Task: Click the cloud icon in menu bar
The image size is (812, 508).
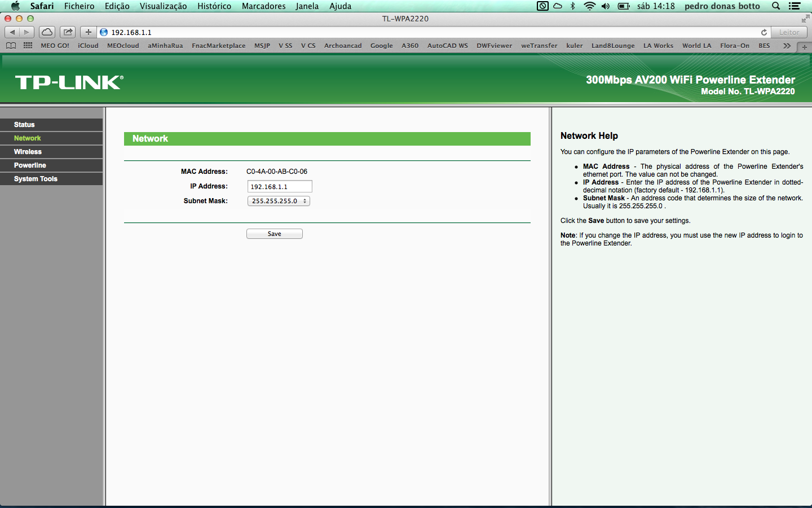Action: 558,6
